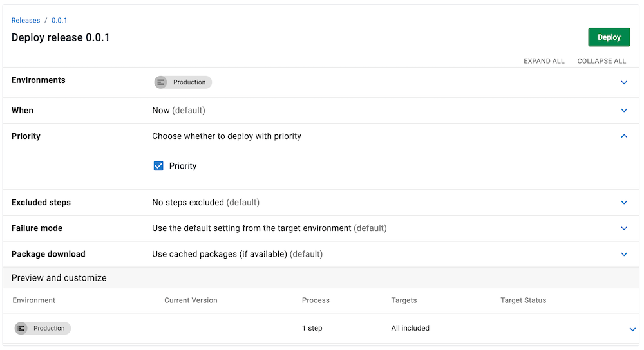Select the Production label in preview table
Viewport: 644px width, 350px height.
(49, 328)
